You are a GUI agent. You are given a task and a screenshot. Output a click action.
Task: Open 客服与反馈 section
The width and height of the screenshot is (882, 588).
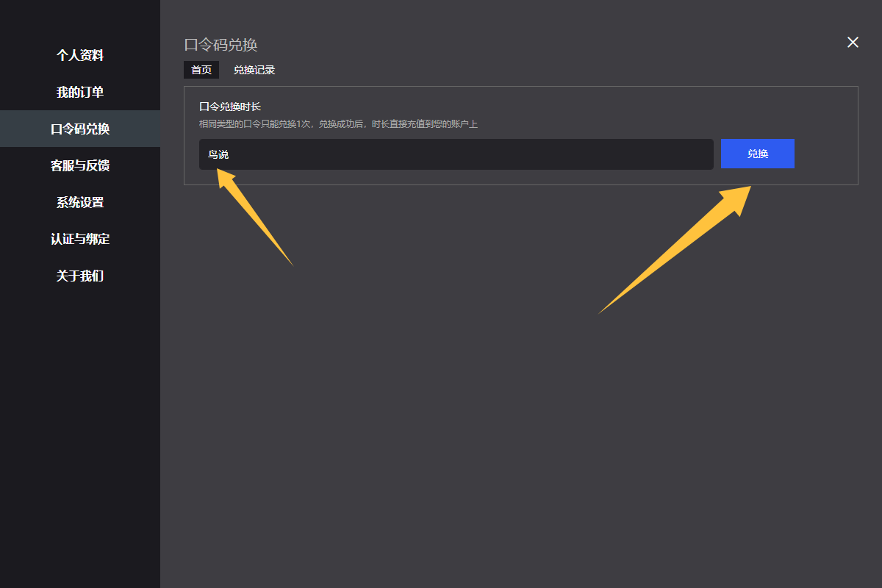[x=80, y=165]
